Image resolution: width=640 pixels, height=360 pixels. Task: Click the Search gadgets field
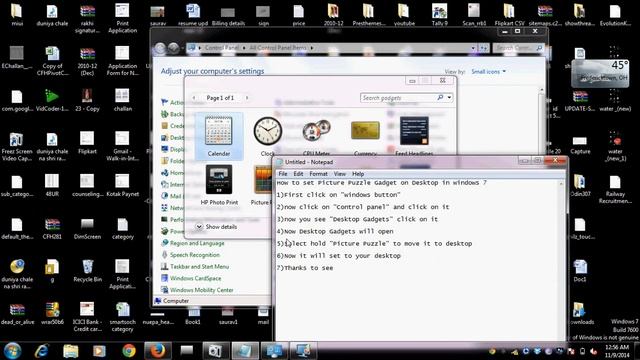coord(398,98)
